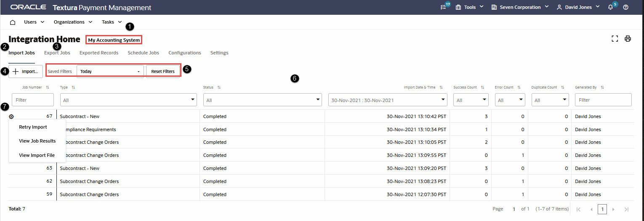Click the Import... button

[x=26, y=71]
